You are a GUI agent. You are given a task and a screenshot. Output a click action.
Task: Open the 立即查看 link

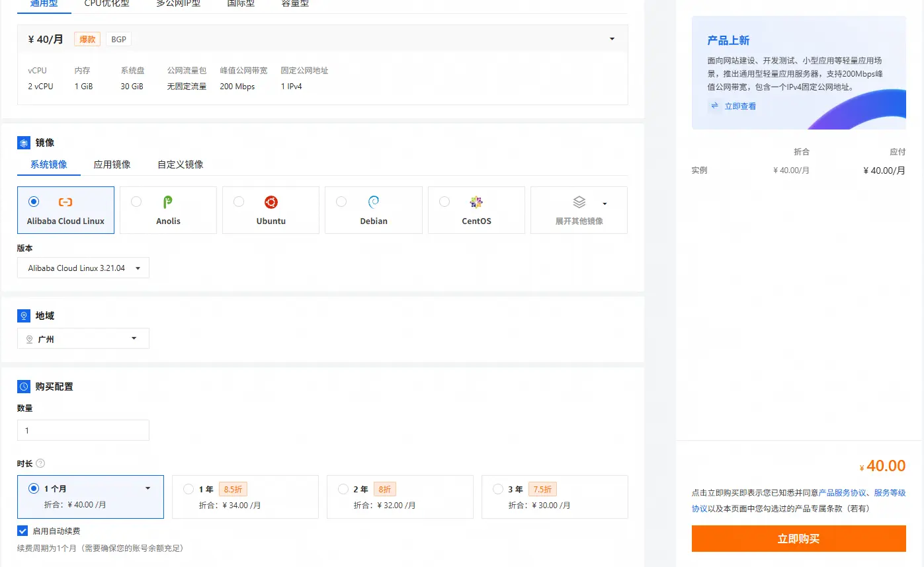click(x=740, y=106)
